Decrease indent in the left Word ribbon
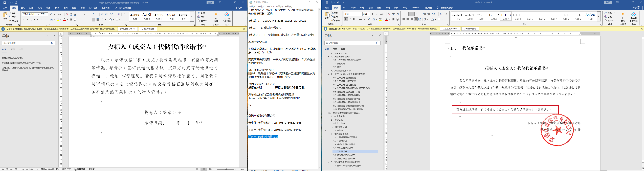644x171 pixels. click(102, 14)
